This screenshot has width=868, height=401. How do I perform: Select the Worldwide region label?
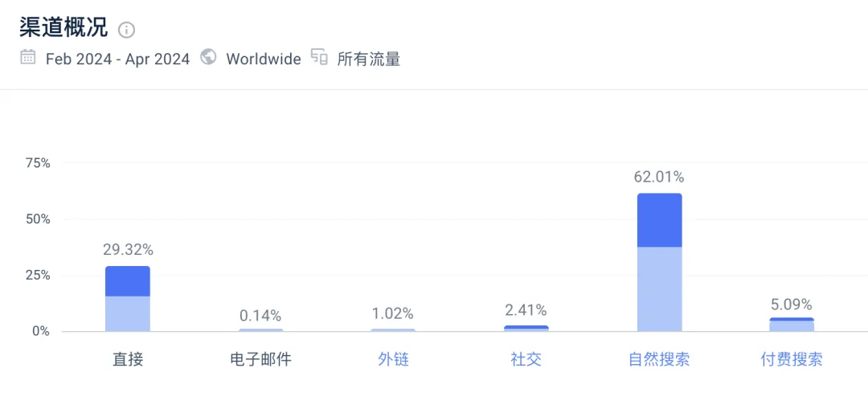(264, 59)
